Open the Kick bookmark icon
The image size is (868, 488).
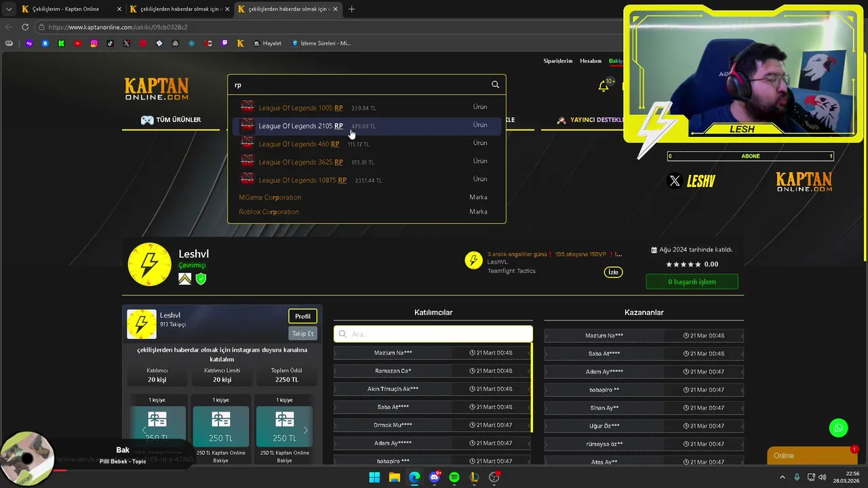[x=61, y=43]
